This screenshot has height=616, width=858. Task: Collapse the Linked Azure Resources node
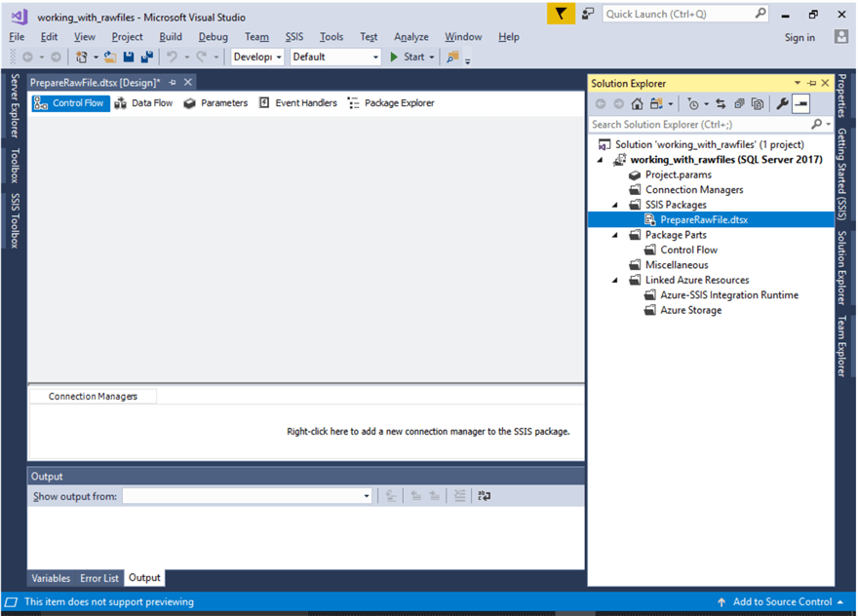(615, 280)
